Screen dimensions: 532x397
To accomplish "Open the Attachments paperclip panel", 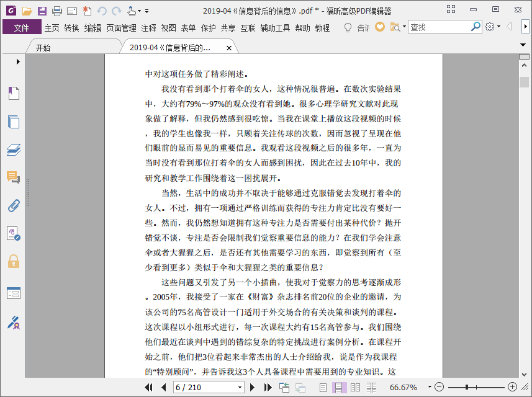I will pyautogui.click(x=14, y=205).
